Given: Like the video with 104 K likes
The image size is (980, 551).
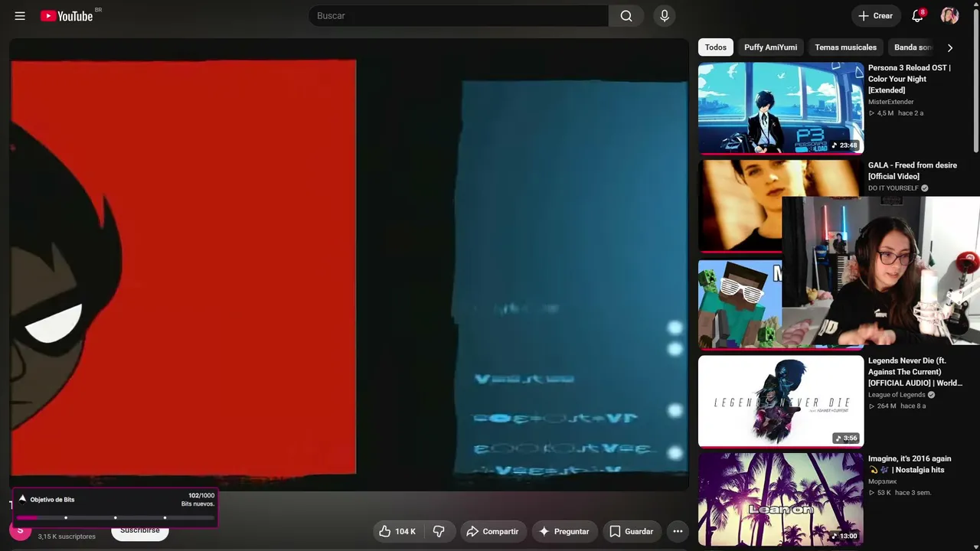Looking at the screenshot, I should [398, 531].
